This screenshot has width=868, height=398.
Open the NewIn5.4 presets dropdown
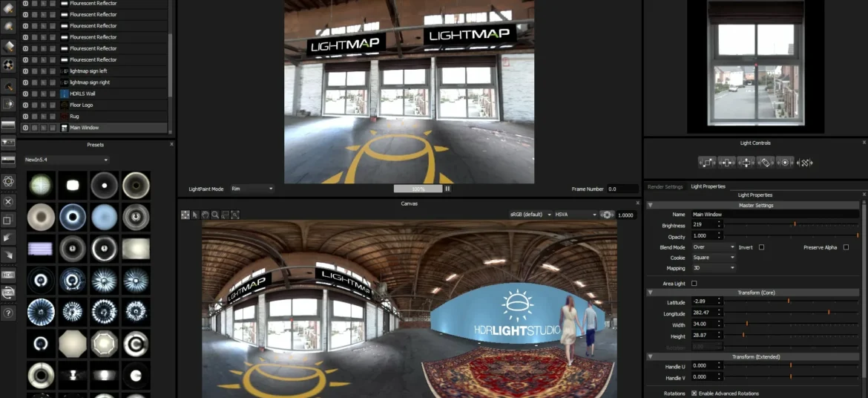click(66, 160)
